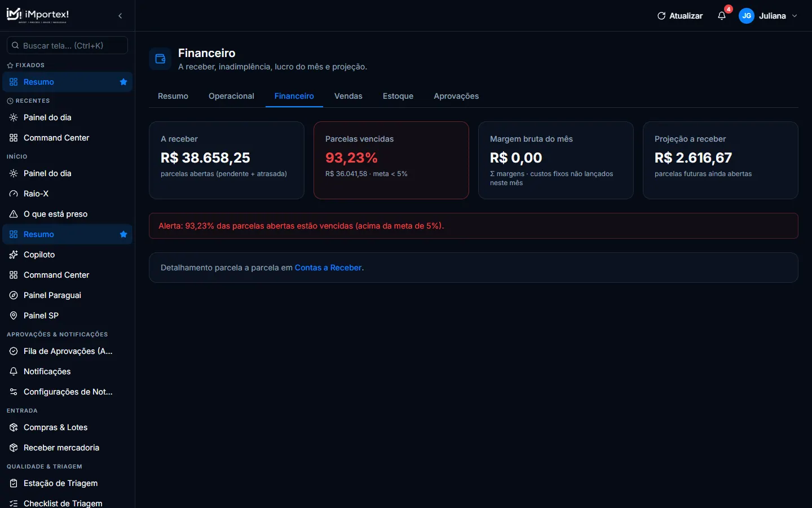Open Fila de Aprovações sidebar item
This screenshot has height=508, width=812.
click(67, 351)
